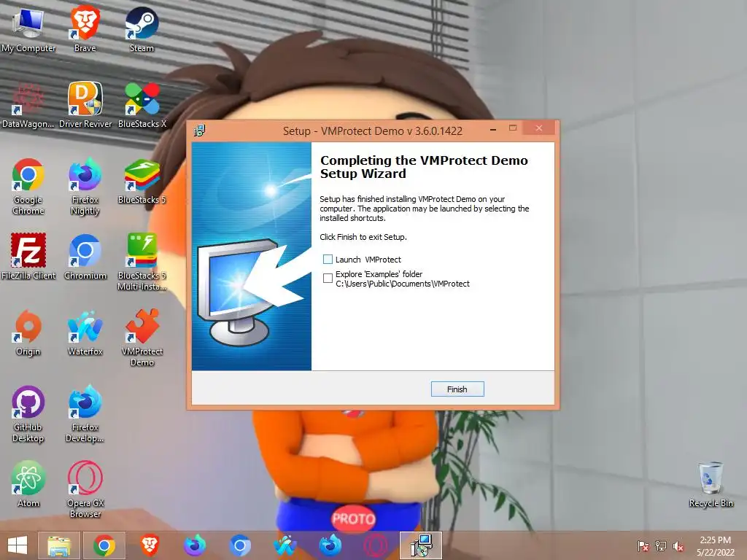Select the Recycle Bin icon
Image resolution: width=747 pixels, height=560 pixels.
711,484
